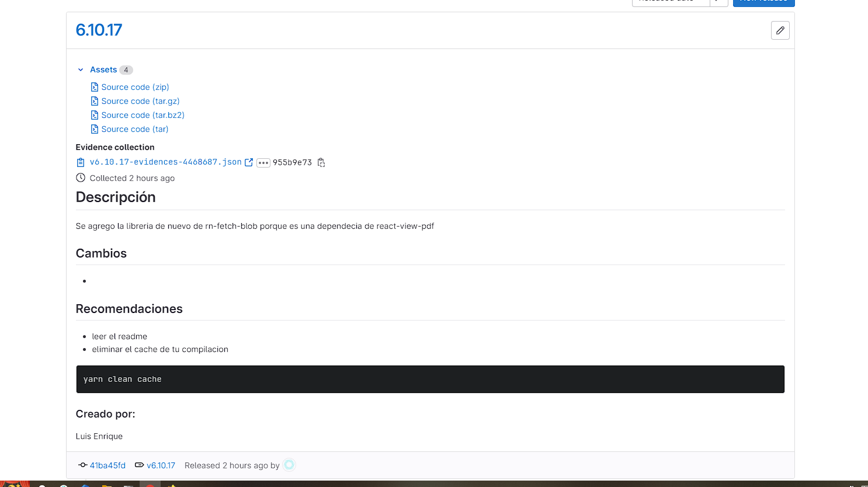Download Source code (tar)
The width and height of the screenshot is (868, 487).
pyautogui.click(x=135, y=129)
